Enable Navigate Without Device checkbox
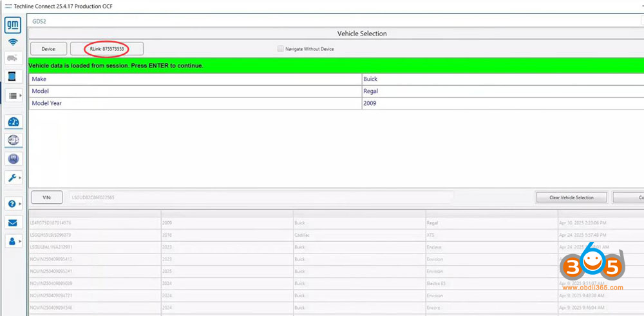This screenshot has width=644, height=316. click(x=280, y=48)
